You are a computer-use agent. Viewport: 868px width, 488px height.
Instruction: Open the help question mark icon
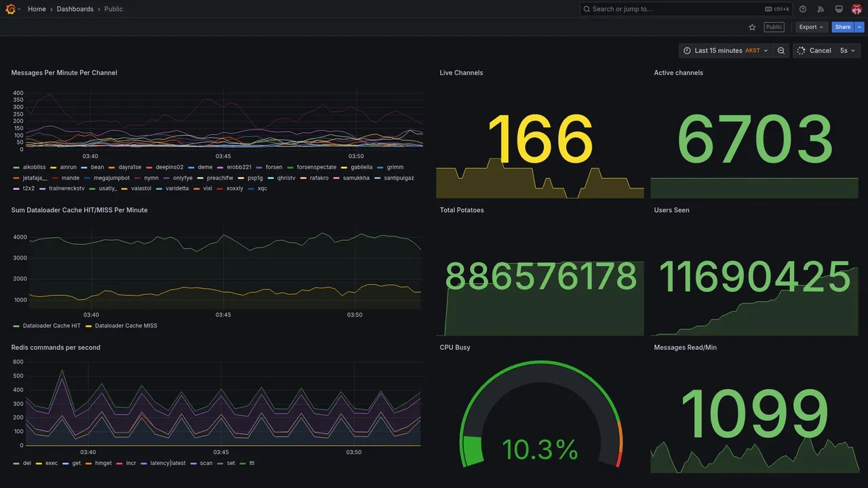click(x=803, y=9)
